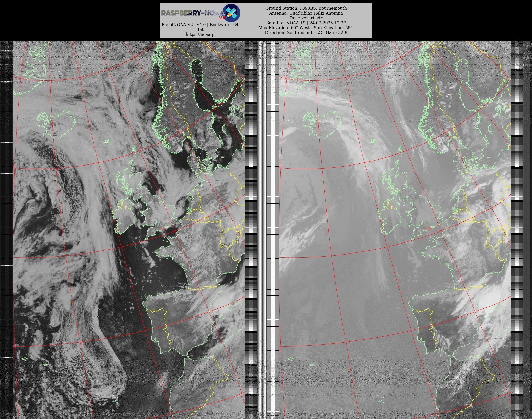The width and height of the screenshot is (532, 419).
Task: Select the 'Antenna: Quadrifilar Helix Antenna' line
Action: (x=306, y=13)
